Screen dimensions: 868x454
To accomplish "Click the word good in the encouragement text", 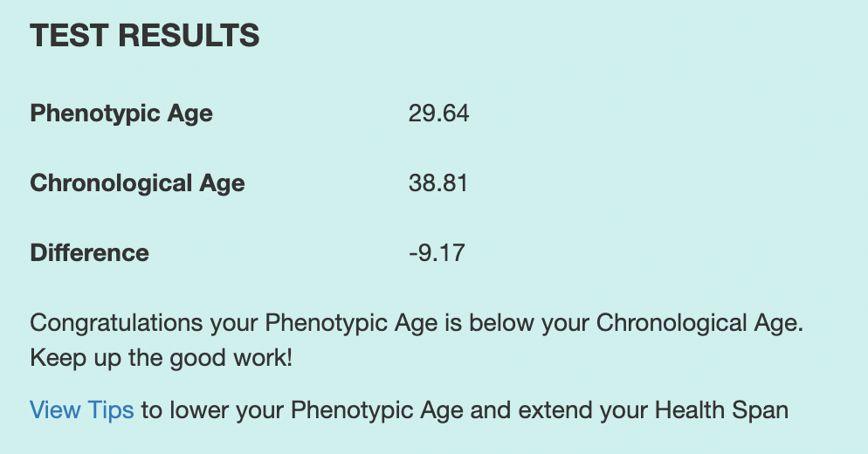I will (x=199, y=358).
